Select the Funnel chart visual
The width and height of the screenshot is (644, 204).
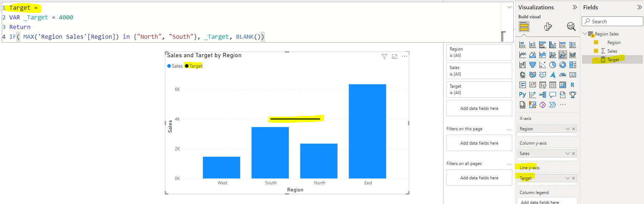tap(533, 65)
